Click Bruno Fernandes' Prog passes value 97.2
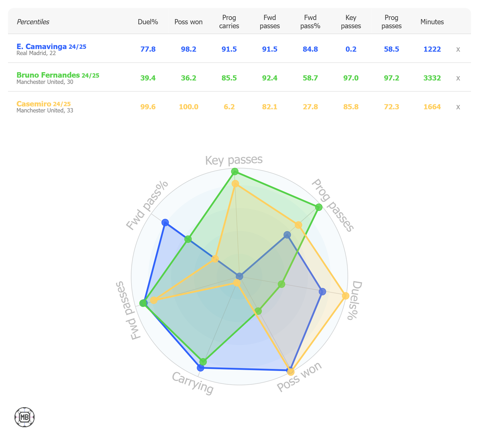 tap(391, 78)
